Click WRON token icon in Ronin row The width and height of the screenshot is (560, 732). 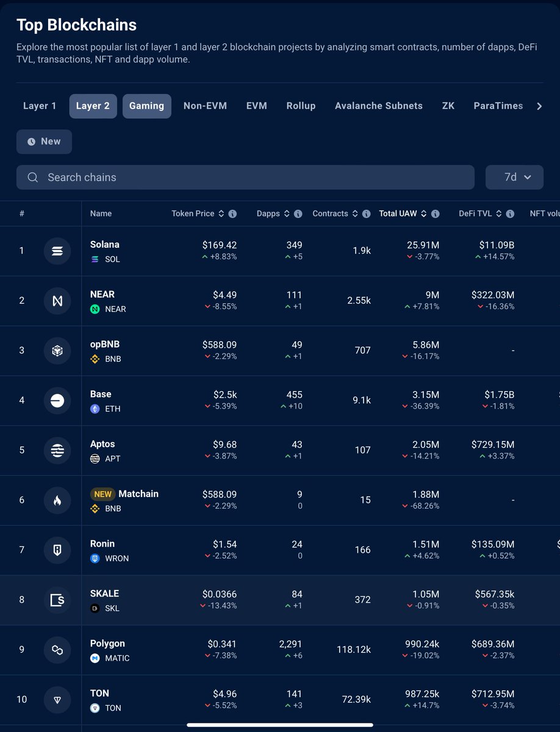(x=95, y=559)
